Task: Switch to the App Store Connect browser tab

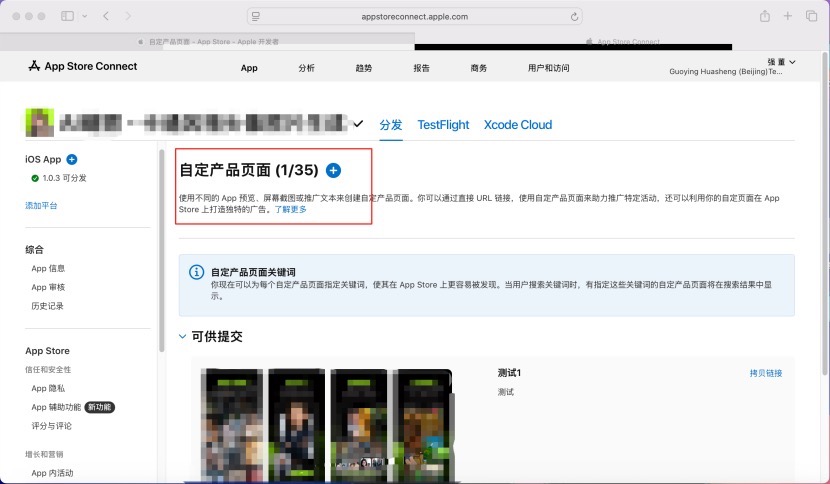Action: pyautogui.click(x=623, y=41)
